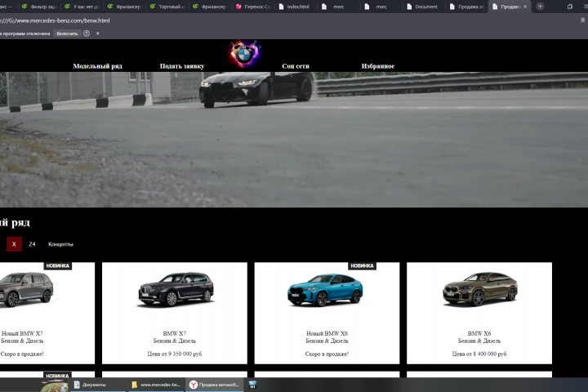
Task: Open the Модельный ряд menu item
Action: (97, 66)
